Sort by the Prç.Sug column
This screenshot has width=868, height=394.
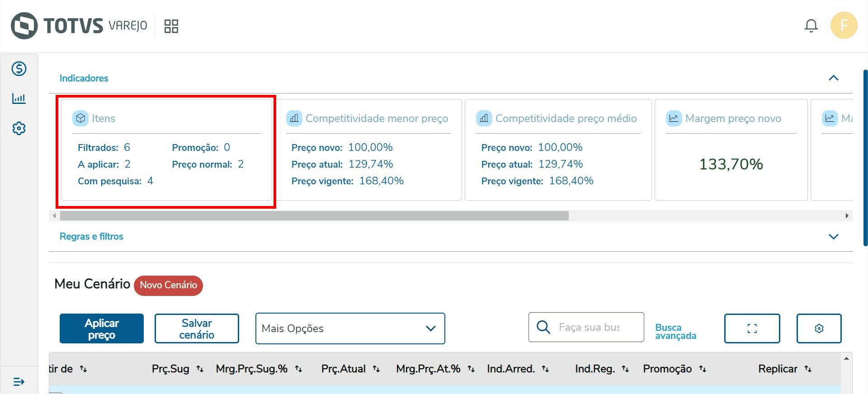pyautogui.click(x=200, y=369)
